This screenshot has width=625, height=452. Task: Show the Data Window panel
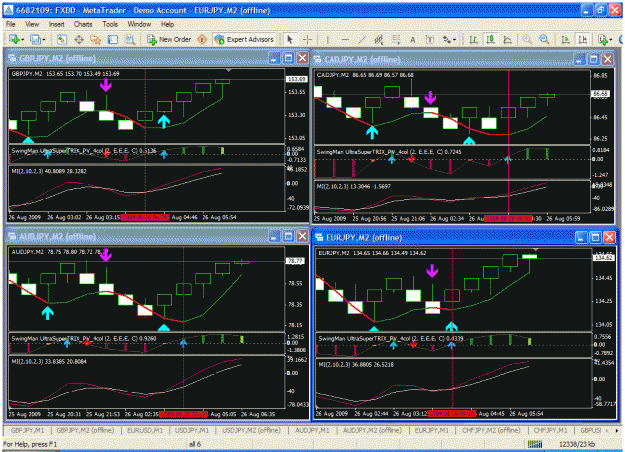79,39
